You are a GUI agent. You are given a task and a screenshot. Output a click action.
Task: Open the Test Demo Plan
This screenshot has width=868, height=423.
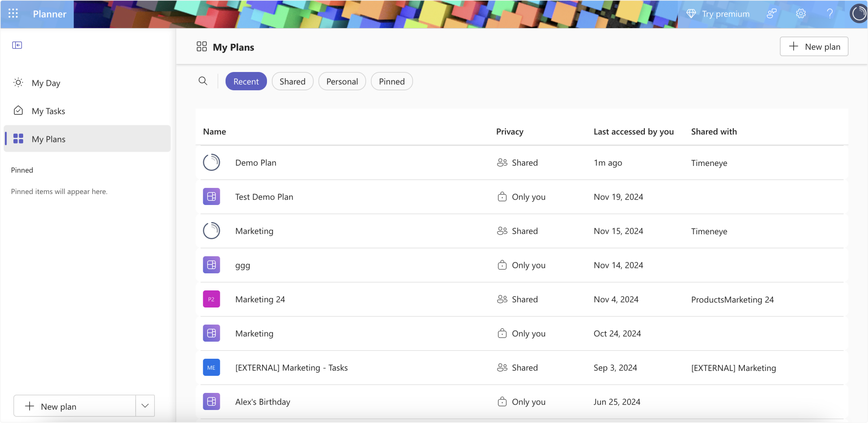[264, 197]
